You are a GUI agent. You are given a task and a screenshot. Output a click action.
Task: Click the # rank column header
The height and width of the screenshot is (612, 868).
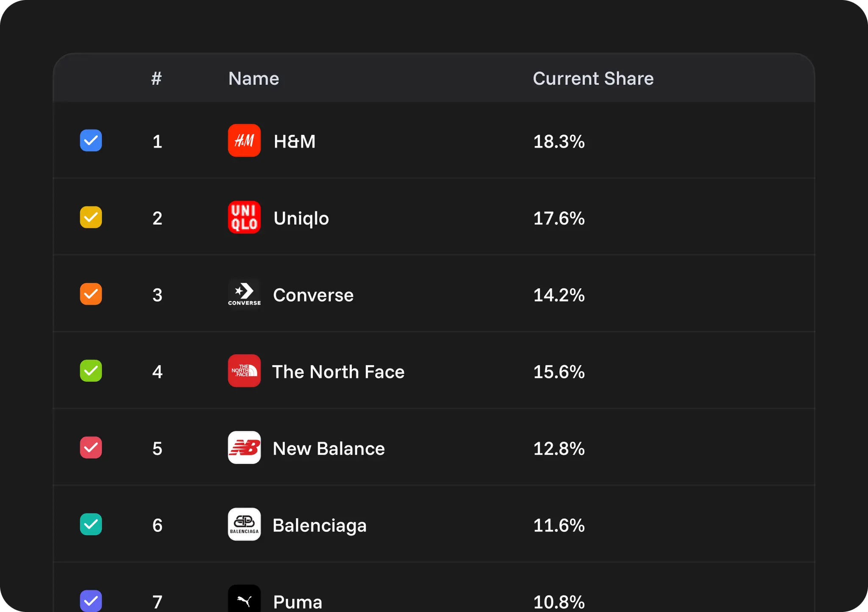(156, 78)
